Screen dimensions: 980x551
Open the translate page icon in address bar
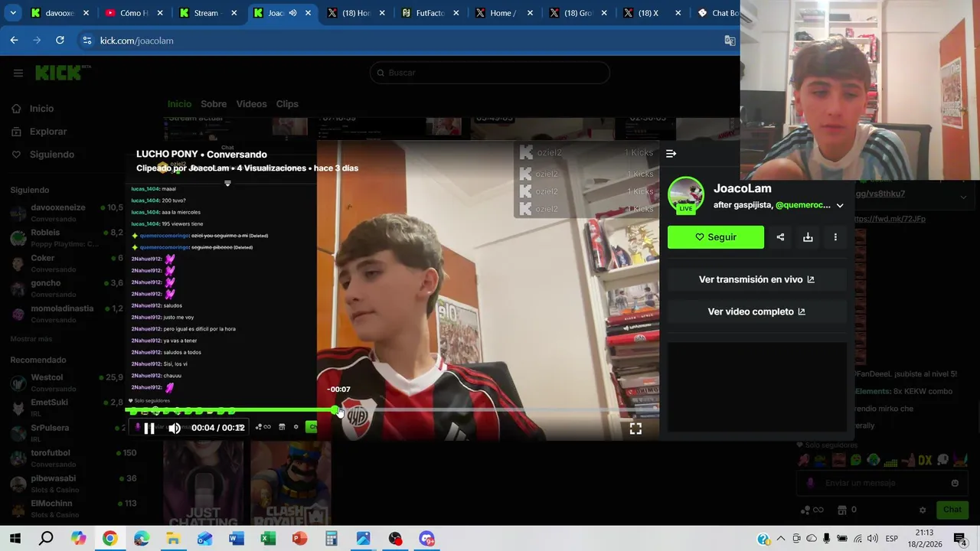730,41
